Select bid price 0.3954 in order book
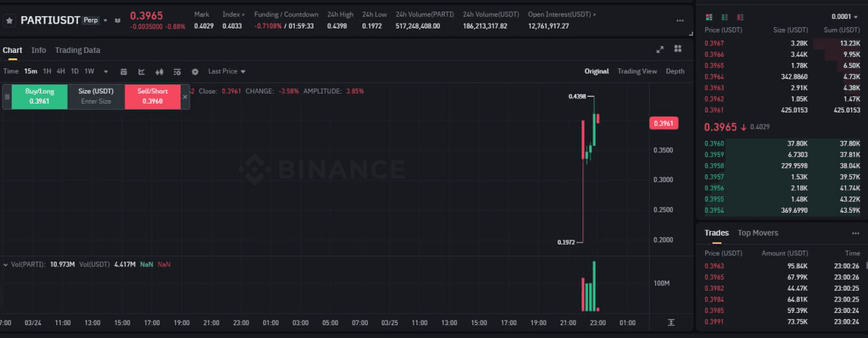868x338 pixels. 714,210
